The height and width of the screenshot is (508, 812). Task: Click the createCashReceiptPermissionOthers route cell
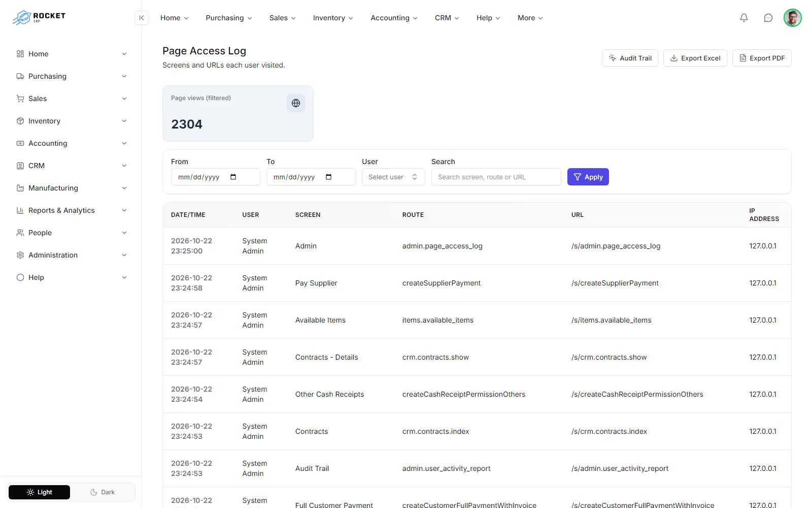click(x=464, y=394)
